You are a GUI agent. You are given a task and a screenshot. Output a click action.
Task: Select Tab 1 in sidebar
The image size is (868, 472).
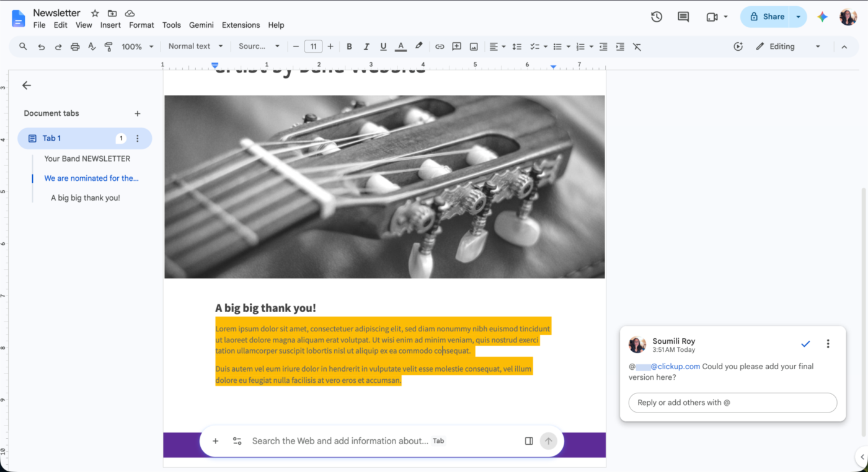(84, 139)
